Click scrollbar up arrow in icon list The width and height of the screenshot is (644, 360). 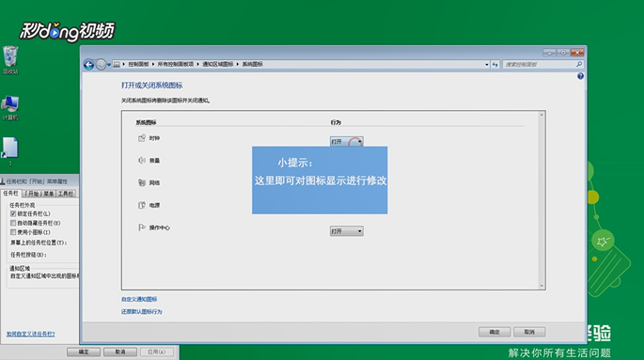[542, 115]
